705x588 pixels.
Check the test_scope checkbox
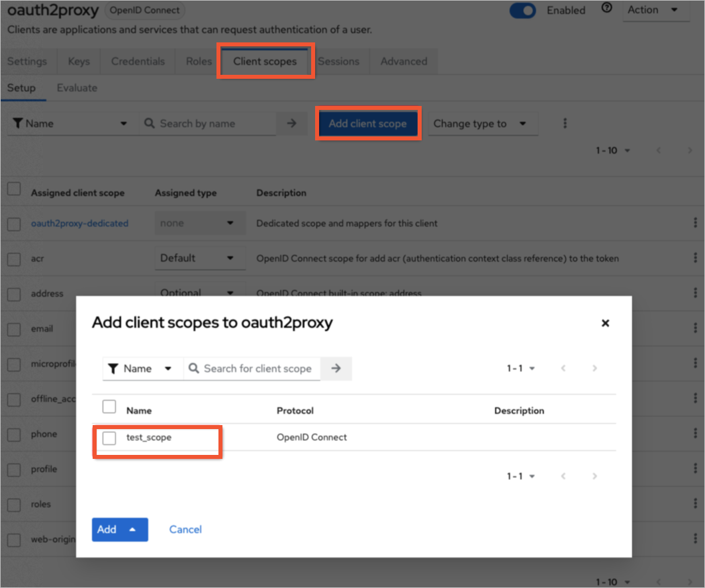[109, 438]
